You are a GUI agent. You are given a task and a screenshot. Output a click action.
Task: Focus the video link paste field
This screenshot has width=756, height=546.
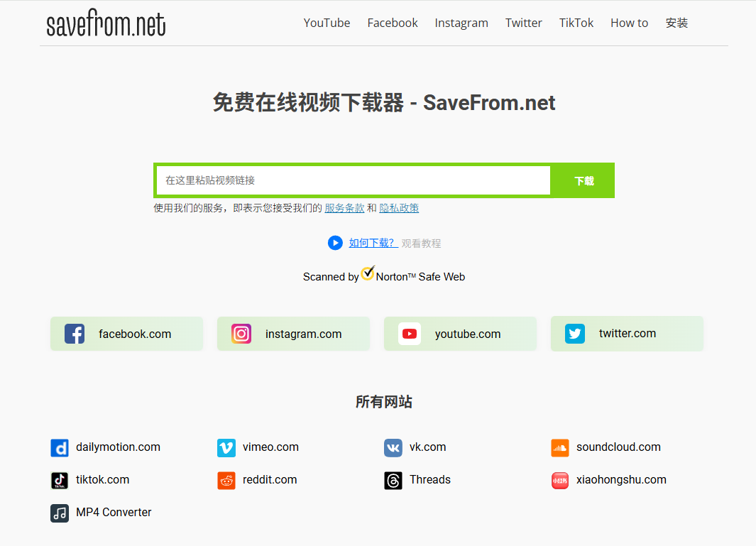click(x=354, y=180)
